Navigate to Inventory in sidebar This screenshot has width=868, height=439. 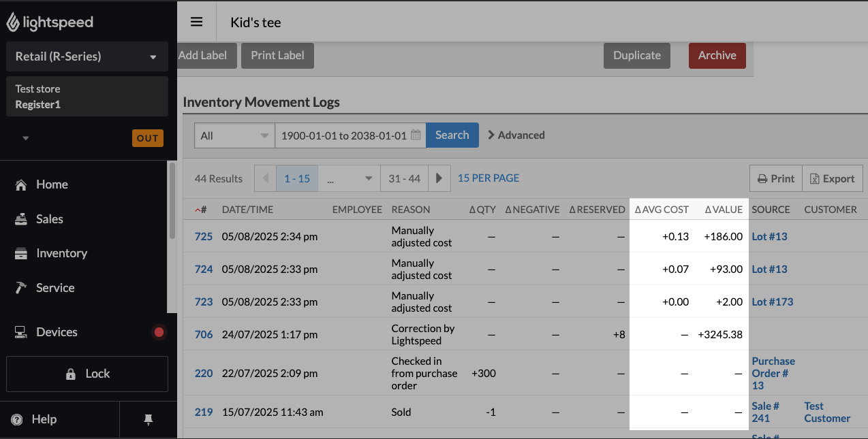61,253
